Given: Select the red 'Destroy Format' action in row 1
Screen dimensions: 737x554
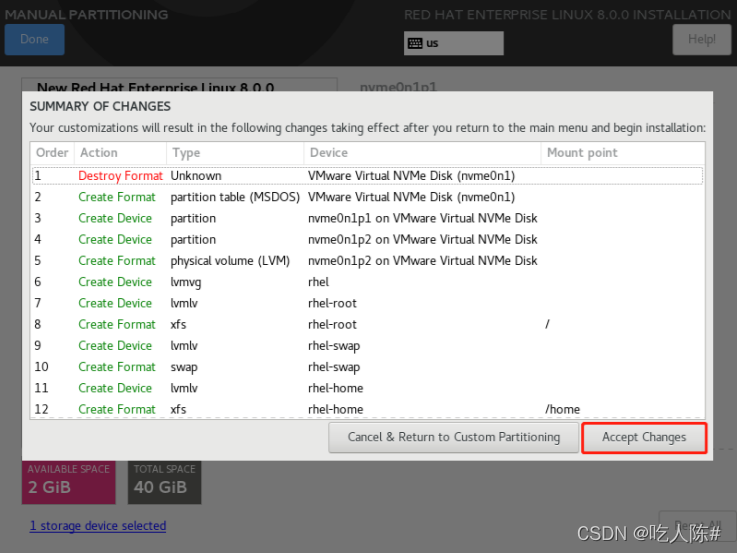Looking at the screenshot, I should 120,176.
